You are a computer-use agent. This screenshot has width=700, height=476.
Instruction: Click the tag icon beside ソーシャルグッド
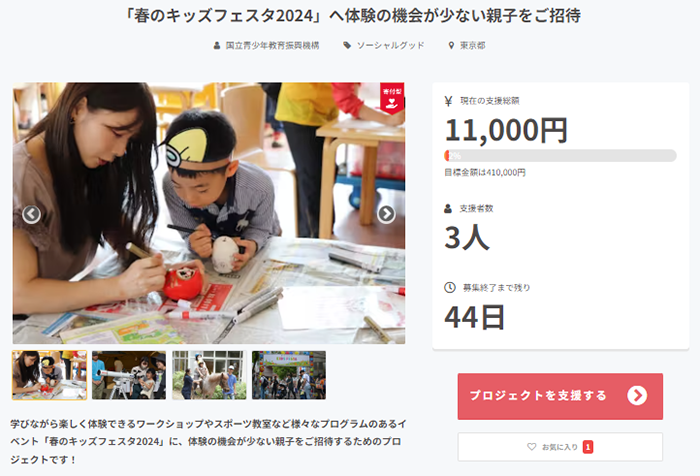click(x=347, y=45)
